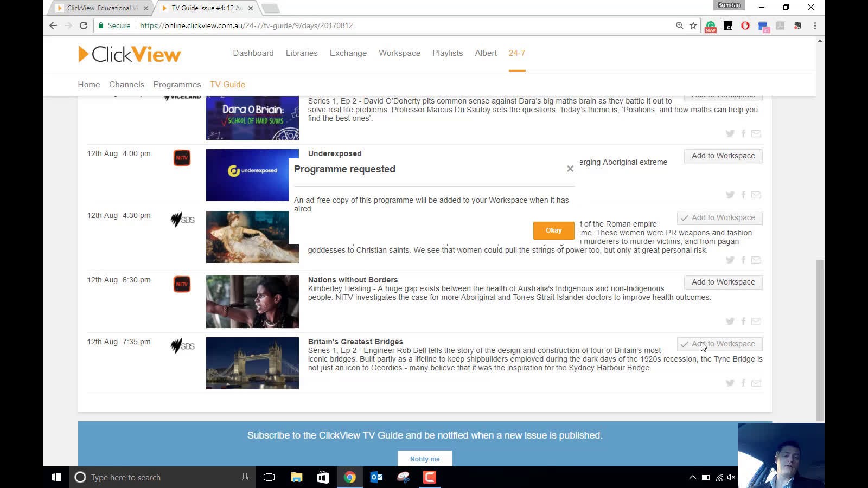Select the 24-7 navigation item
This screenshot has height=488, width=868.
(x=517, y=53)
